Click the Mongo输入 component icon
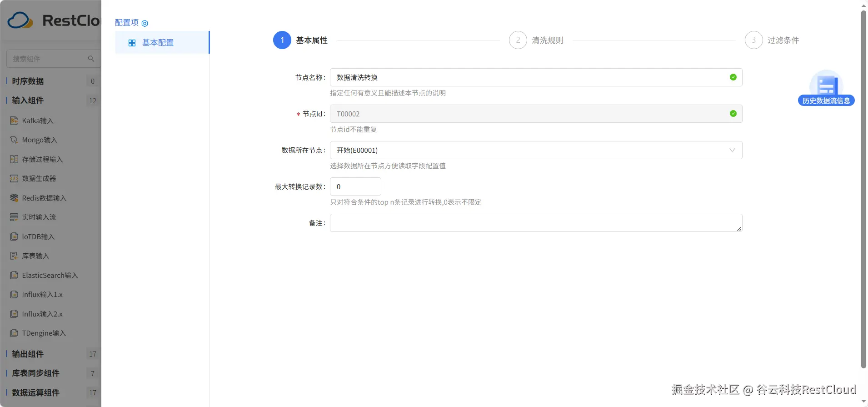The image size is (868, 407). [x=14, y=140]
